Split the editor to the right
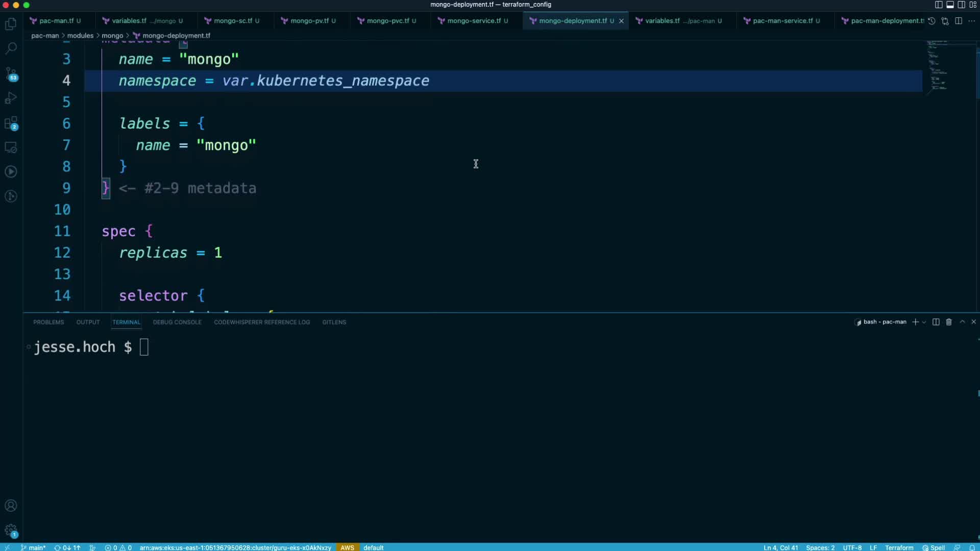This screenshot has height=551, width=980. pos(959,21)
